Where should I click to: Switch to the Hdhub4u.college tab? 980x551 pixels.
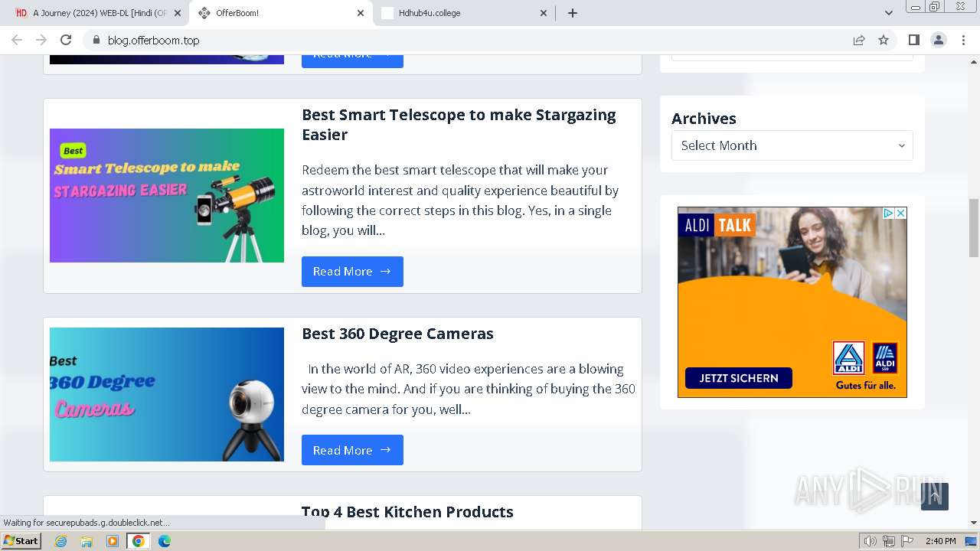464,13
